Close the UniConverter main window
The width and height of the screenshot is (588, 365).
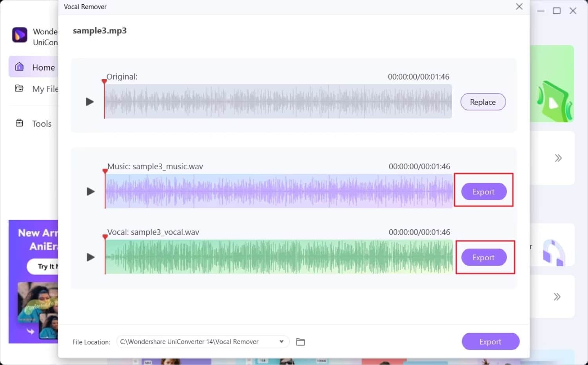(x=573, y=11)
